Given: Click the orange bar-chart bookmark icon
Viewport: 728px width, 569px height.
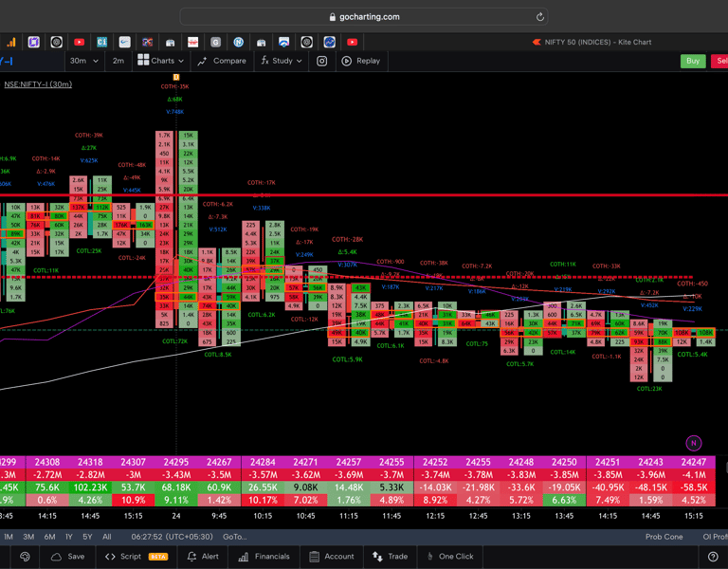Looking at the screenshot, I should click(11, 43).
